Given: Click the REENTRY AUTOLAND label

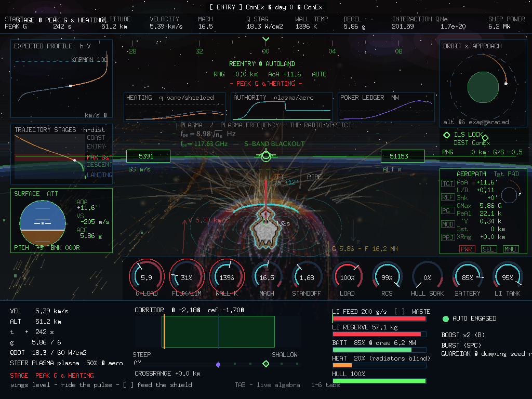Looking at the screenshot, I should [x=262, y=64].
